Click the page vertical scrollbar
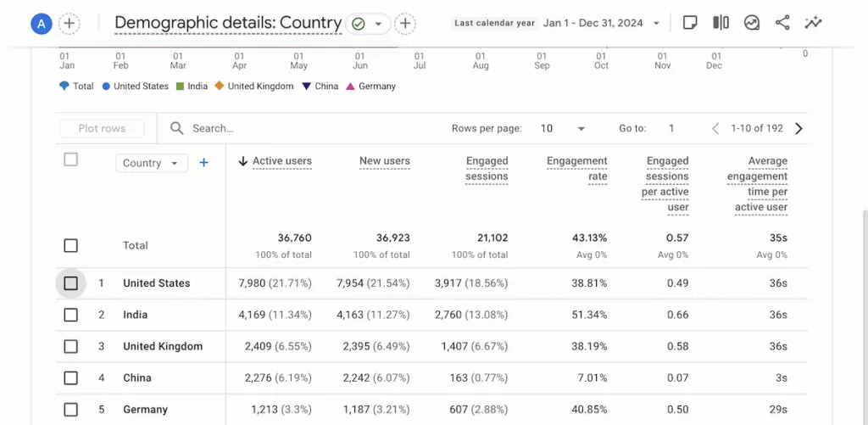This screenshot has height=425, width=868. tap(864, 316)
